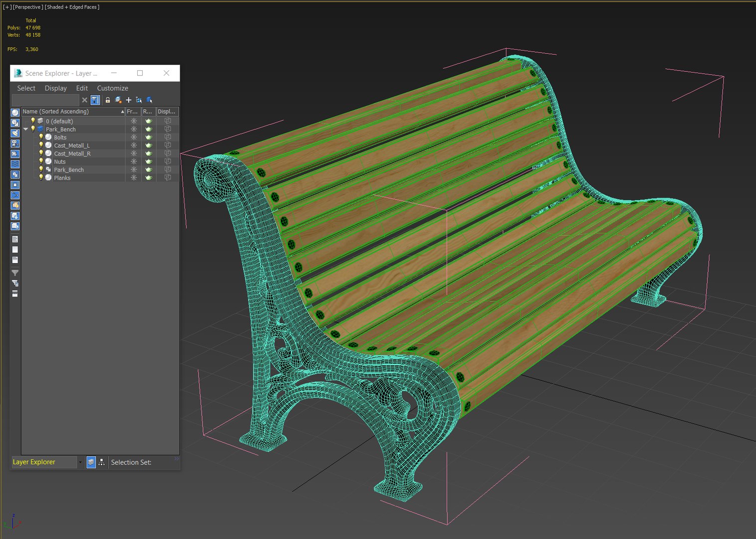756x539 pixels.
Task: Open the Display menu
Action: (55, 88)
